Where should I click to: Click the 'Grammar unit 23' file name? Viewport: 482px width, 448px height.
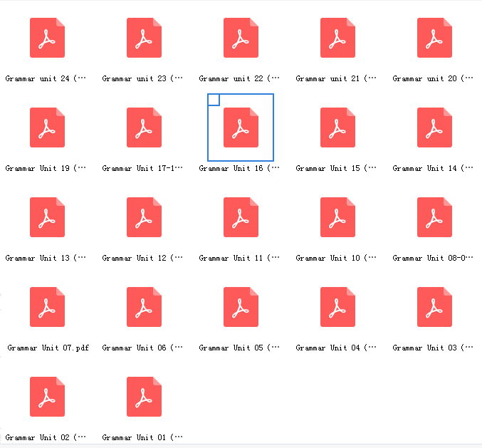coord(142,79)
